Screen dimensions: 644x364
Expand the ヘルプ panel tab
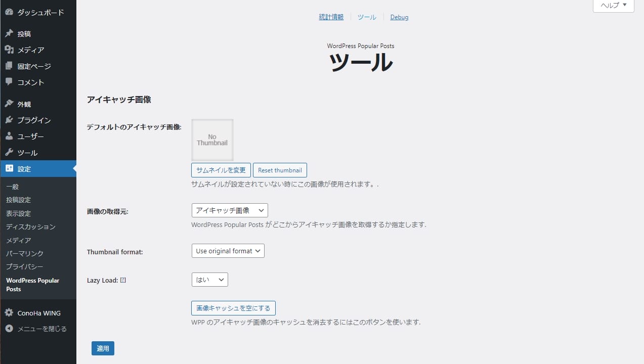click(613, 6)
